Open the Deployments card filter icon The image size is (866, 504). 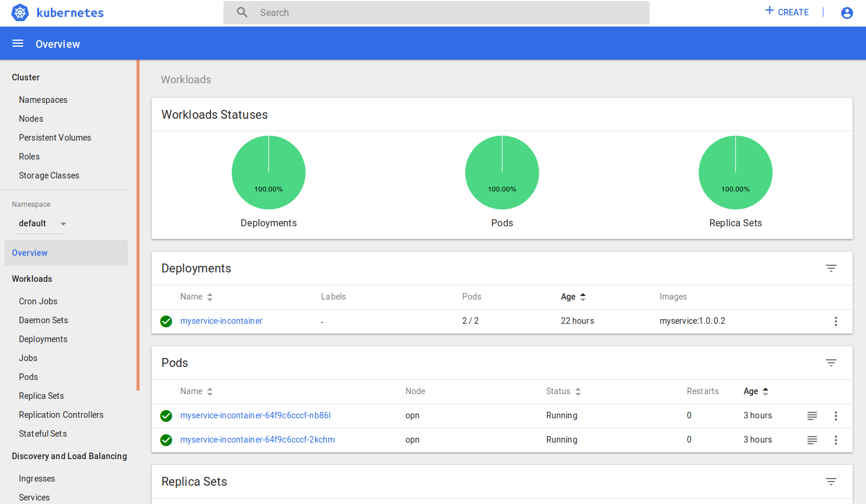click(831, 268)
